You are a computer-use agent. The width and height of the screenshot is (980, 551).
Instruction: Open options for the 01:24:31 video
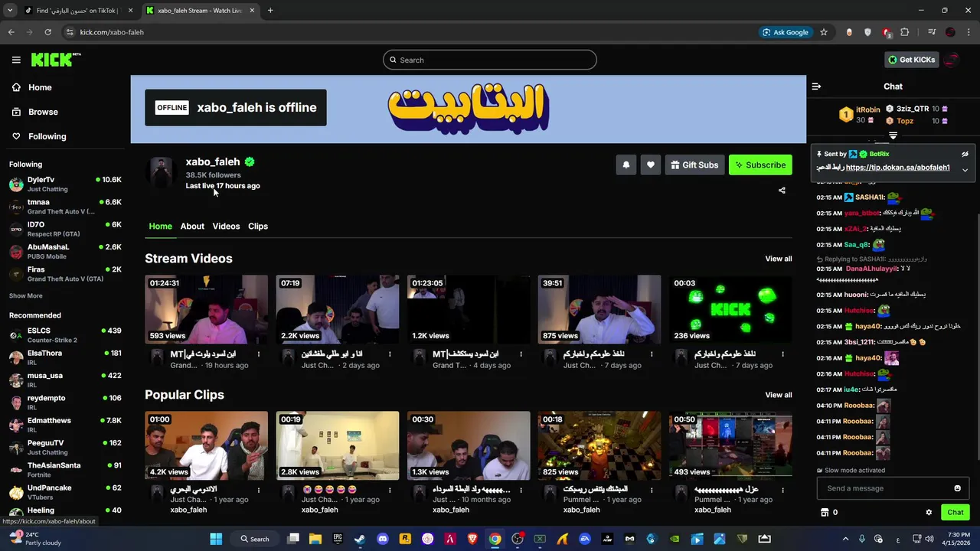(259, 354)
